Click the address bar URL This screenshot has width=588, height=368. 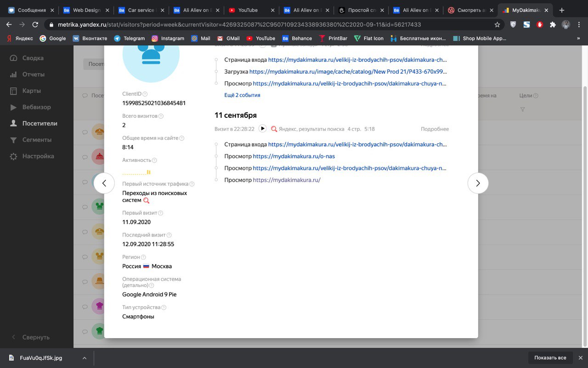239,24
